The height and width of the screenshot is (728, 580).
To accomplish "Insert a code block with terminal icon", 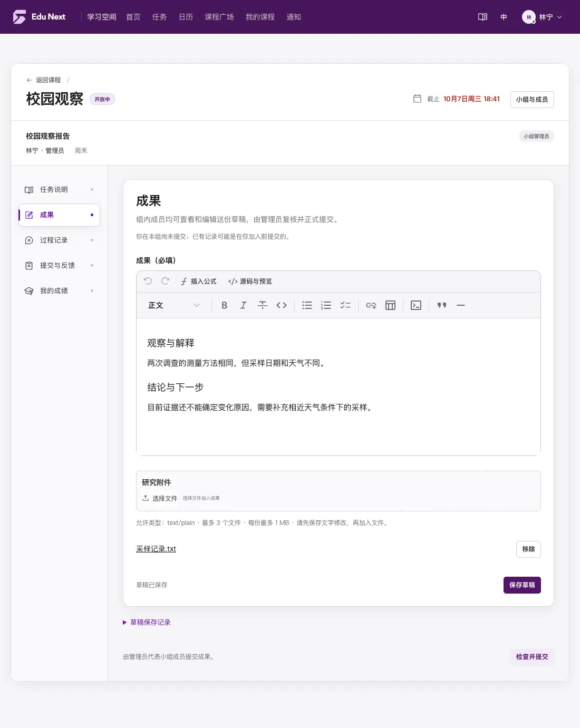I will point(416,305).
